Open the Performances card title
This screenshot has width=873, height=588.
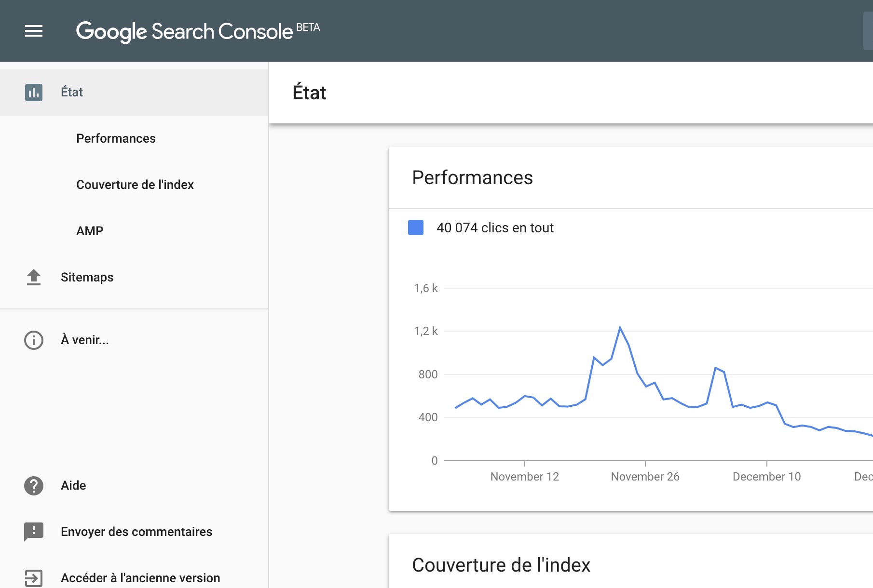(x=472, y=177)
